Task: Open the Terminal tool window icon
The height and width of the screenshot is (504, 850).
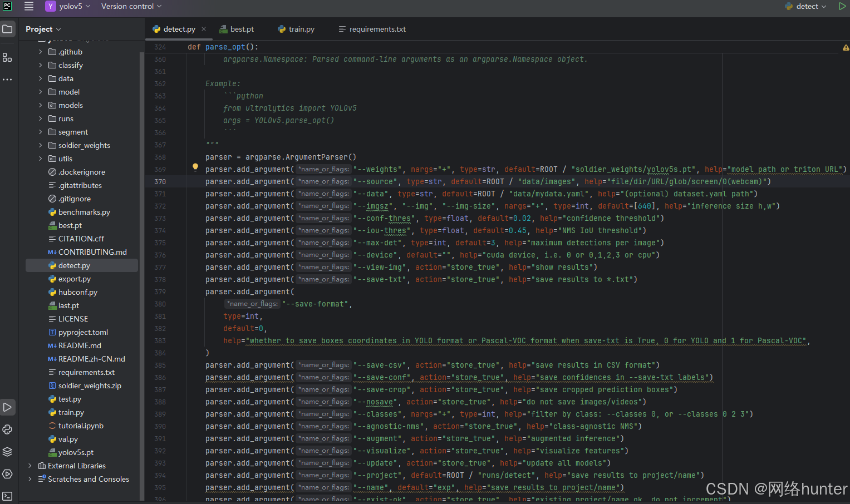Action: [x=7, y=496]
